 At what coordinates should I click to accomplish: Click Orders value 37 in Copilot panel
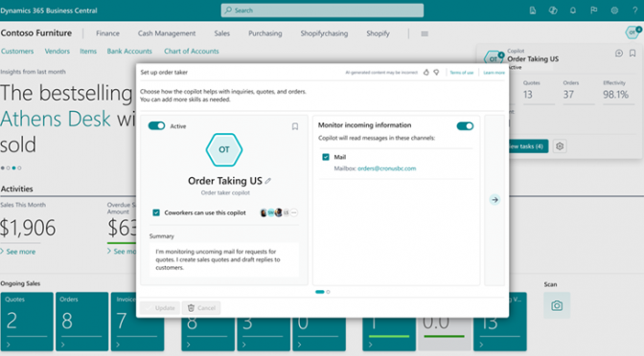click(x=568, y=95)
